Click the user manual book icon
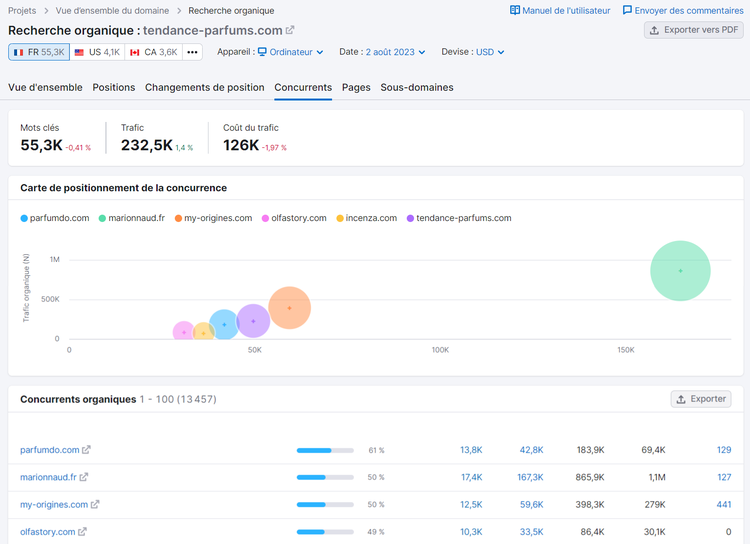 tap(515, 11)
